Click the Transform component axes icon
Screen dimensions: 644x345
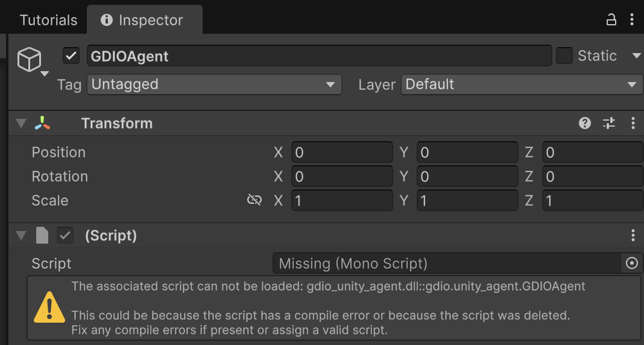(x=42, y=123)
